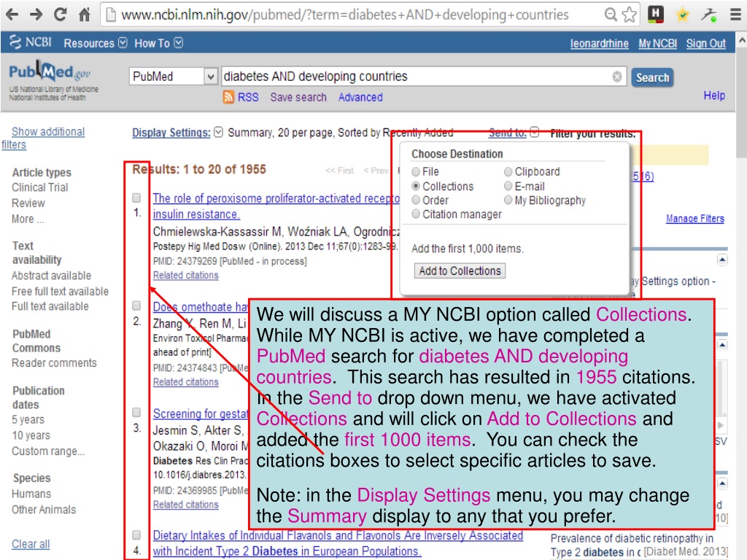Check the box for citation 2
747x560 pixels.
[x=136, y=306]
